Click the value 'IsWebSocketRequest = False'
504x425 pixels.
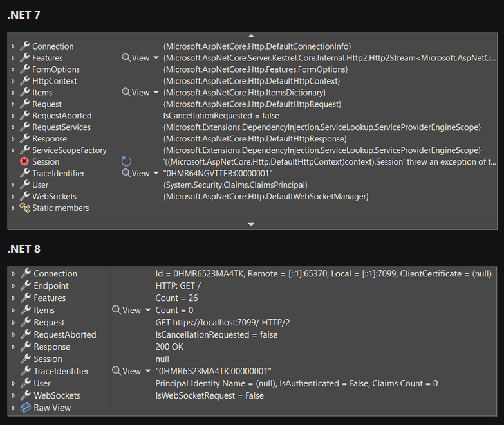210,396
